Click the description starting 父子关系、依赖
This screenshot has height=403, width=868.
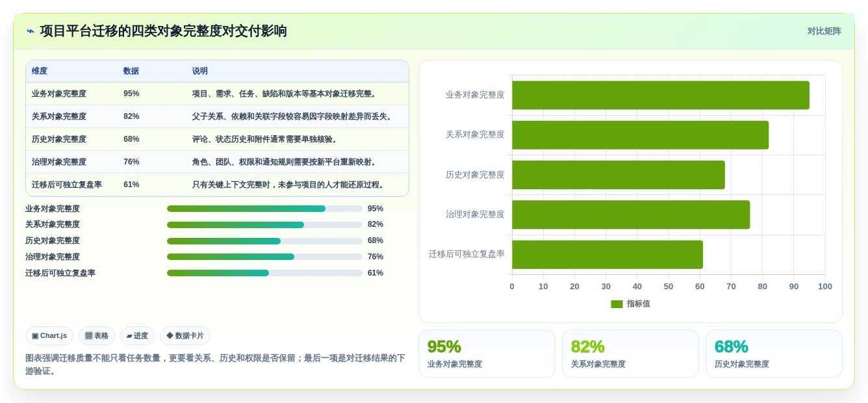coord(292,116)
